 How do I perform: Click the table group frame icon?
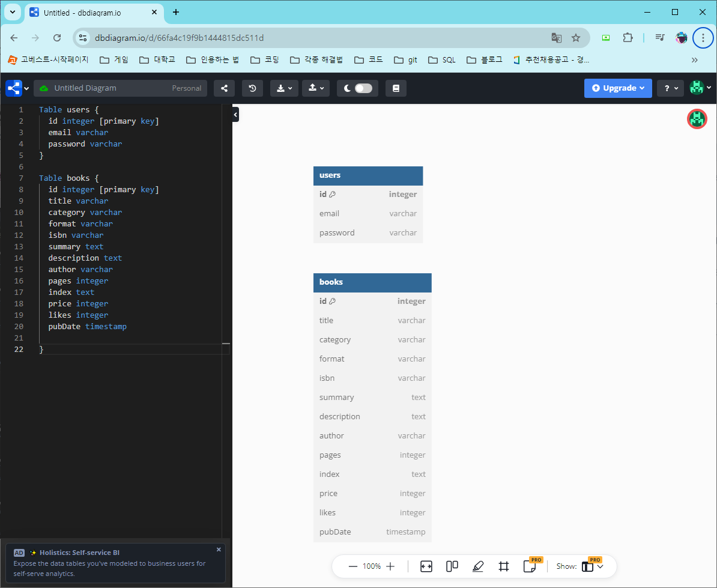503,566
